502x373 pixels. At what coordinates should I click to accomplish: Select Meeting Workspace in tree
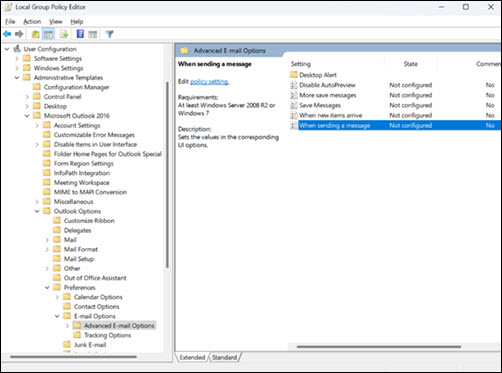tap(82, 182)
